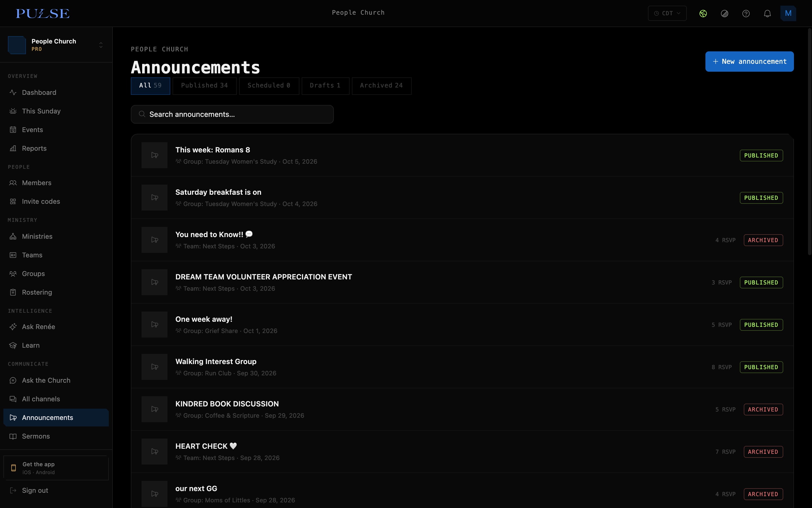This screenshot has width=812, height=508.
Task: Open Sermons in the sidebar
Action: pyautogui.click(x=56, y=436)
